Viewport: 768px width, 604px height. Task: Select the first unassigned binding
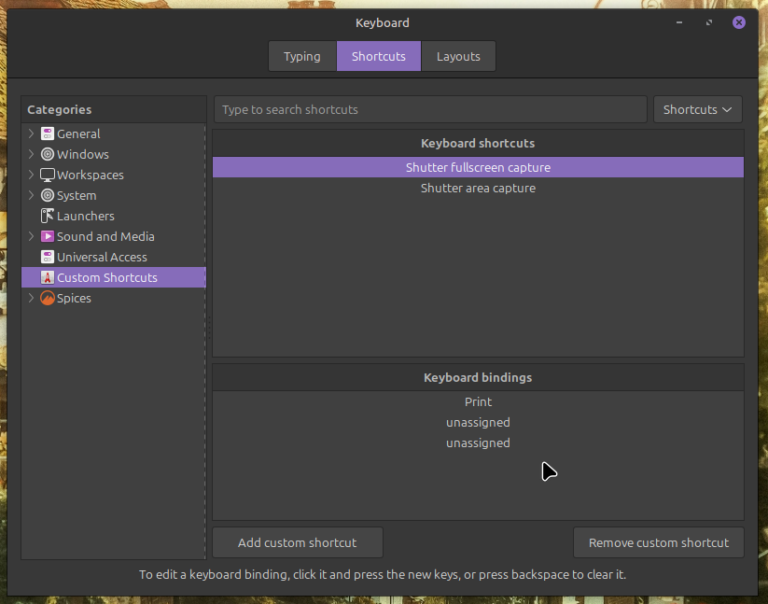[478, 422]
